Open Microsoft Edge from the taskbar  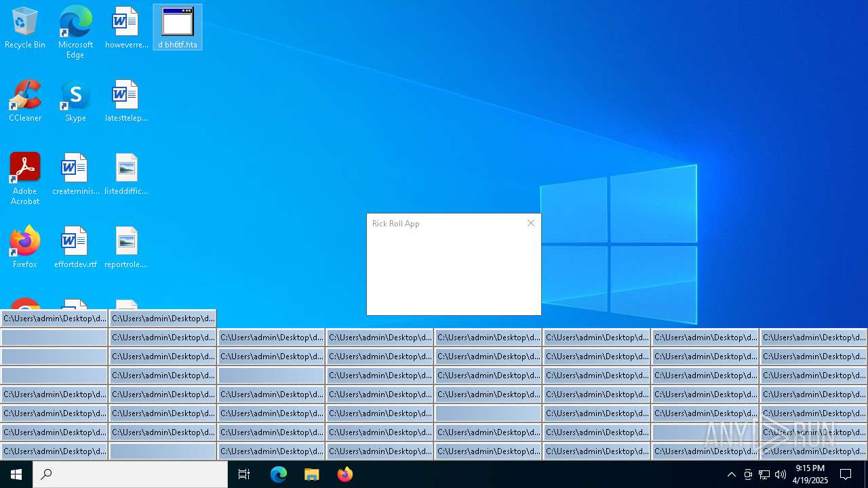point(279,474)
